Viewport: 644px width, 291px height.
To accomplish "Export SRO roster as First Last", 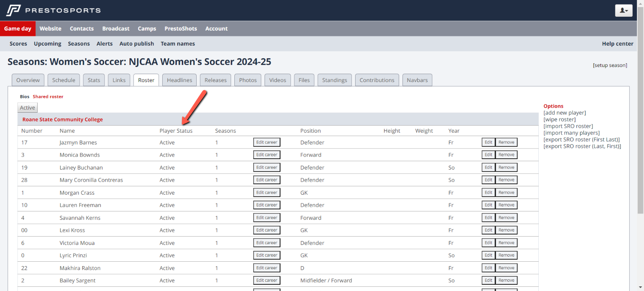I will (x=582, y=139).
